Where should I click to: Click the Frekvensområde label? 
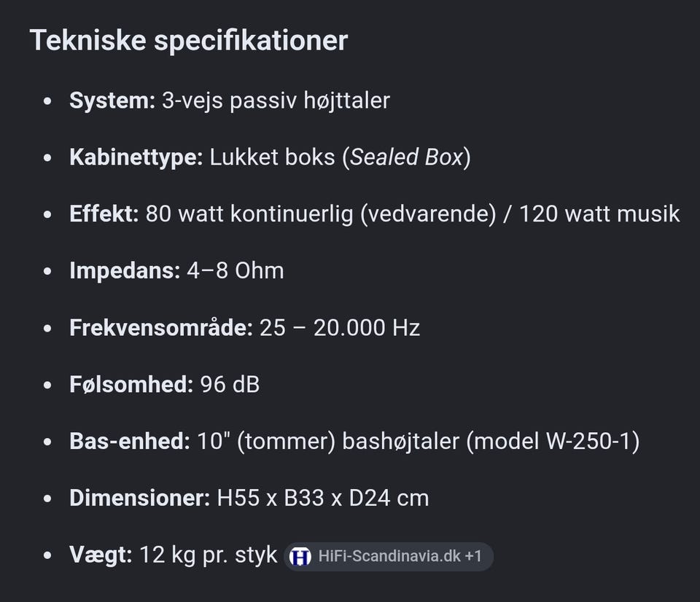coord(161,327)
